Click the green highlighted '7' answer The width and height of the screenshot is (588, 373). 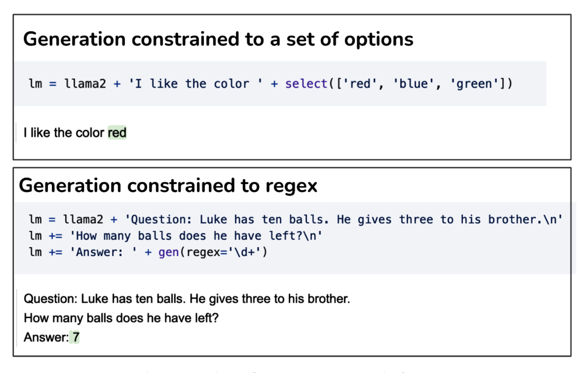(x=76, y=337)
